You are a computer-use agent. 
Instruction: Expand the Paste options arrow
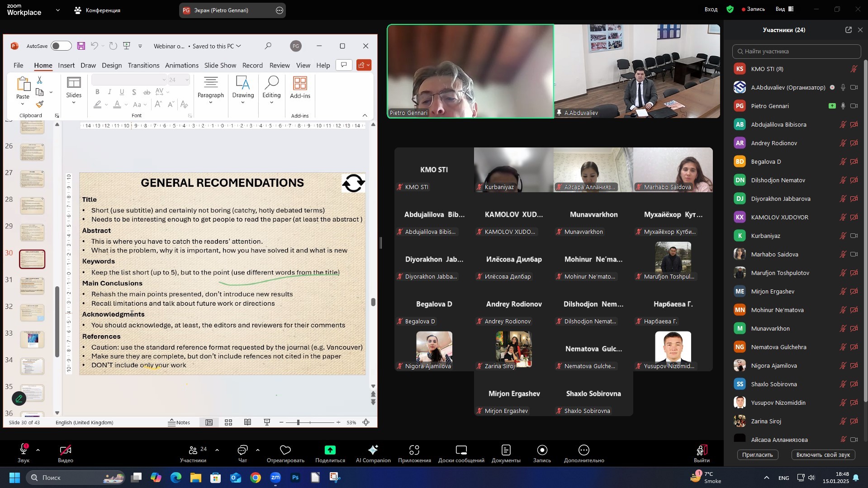pyautogui.click(x=23, y=104)
